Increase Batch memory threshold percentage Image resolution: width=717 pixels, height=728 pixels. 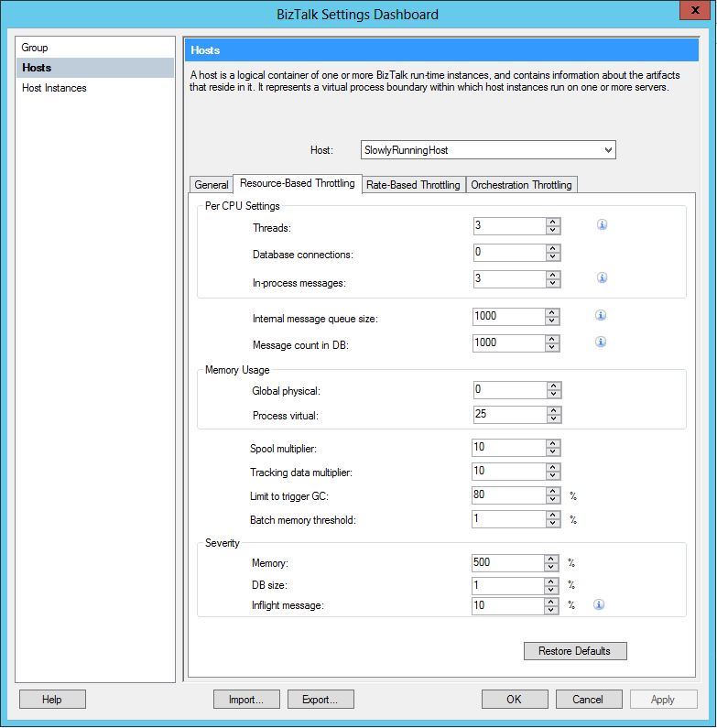tap(552, 515)
